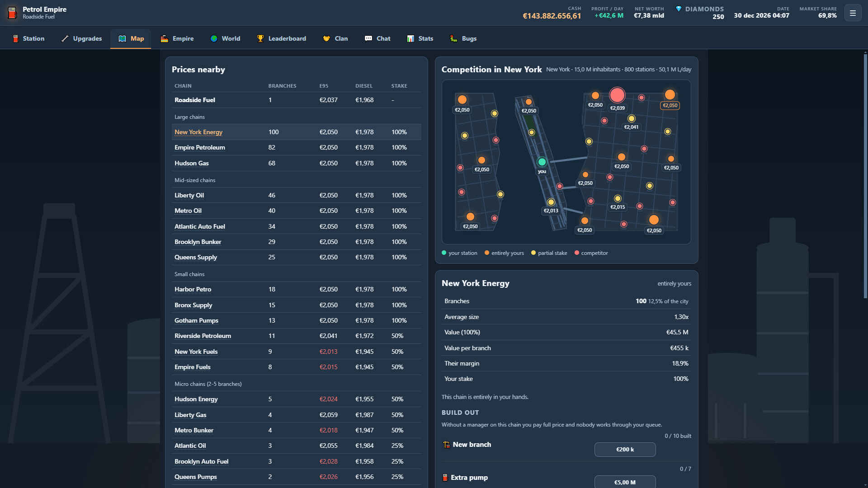Click the red €2,018 Metro Bunker E95 price
The height and width of the screenshot is (488, 868).
(329, 430)
